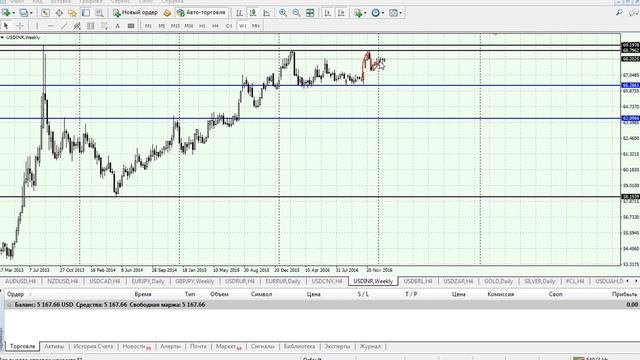Select the trendline drawing tool
The height and width of the screenshot is (360, 640).
[x=64, y=26]
